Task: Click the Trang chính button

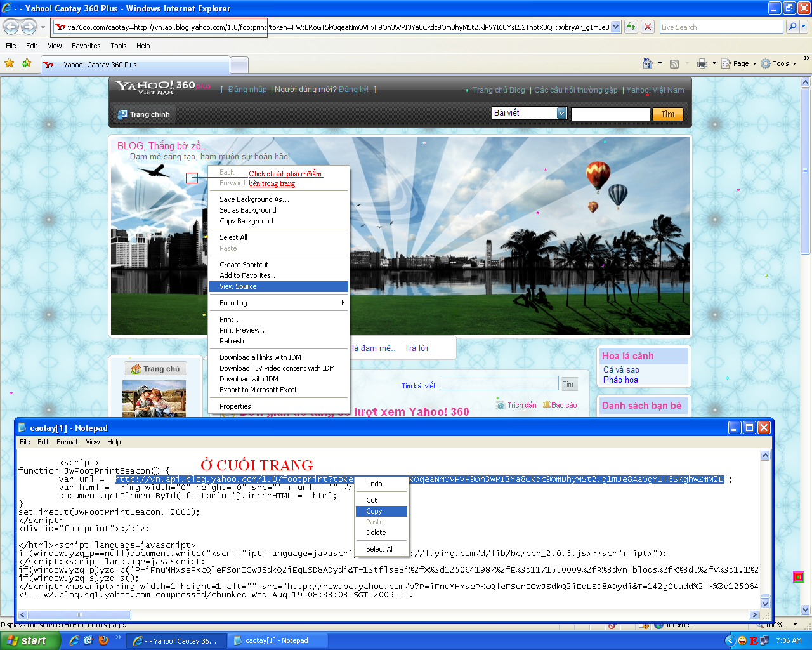Action: coord(143,114)
